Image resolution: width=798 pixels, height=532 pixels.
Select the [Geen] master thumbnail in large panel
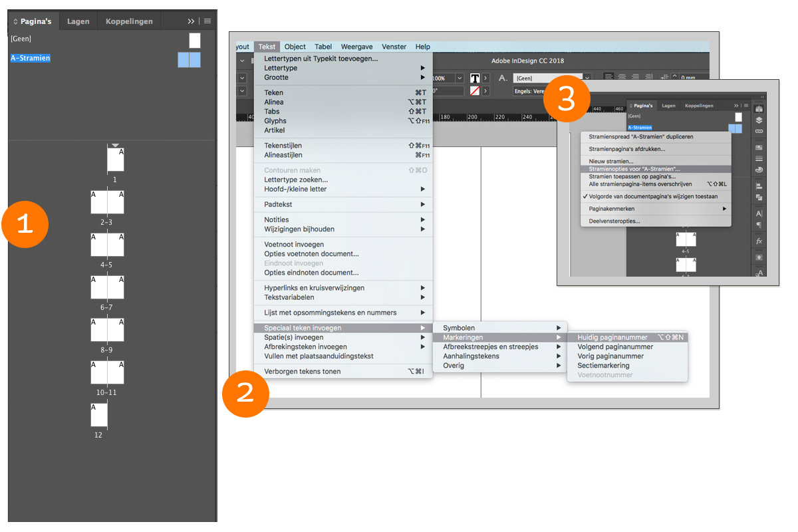(194, 41)
